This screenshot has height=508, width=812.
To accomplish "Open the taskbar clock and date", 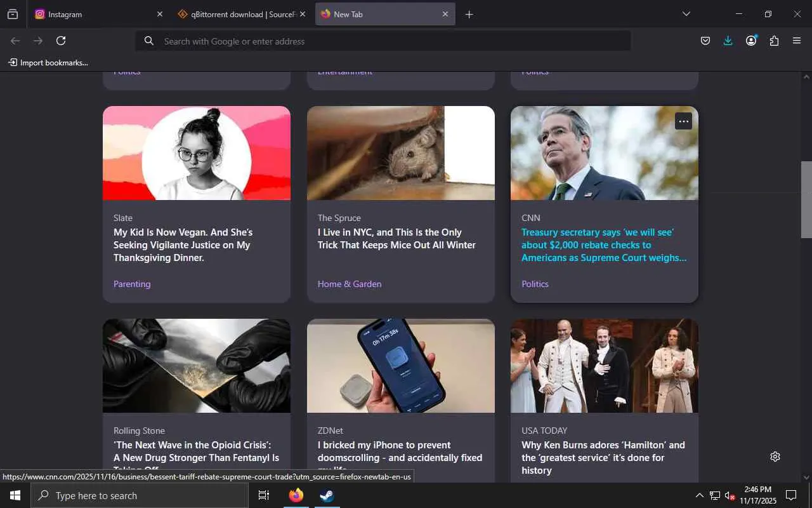I will tap(758, 495).
